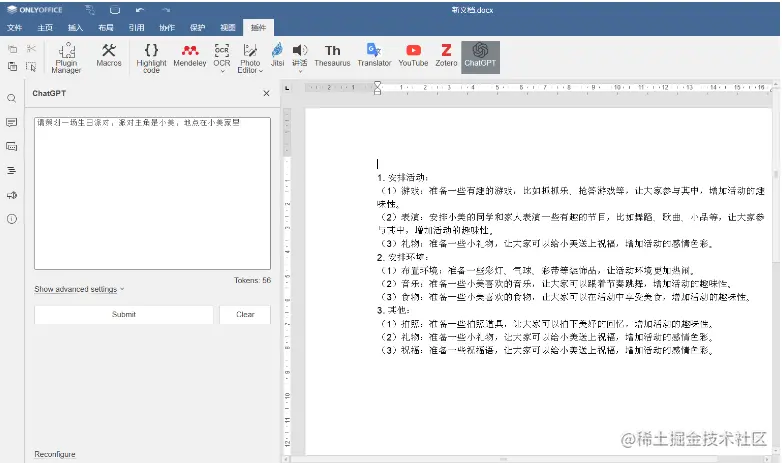The image size is (782, 463).
Task: Click the Reconfigure link
Action: (55, 454)
